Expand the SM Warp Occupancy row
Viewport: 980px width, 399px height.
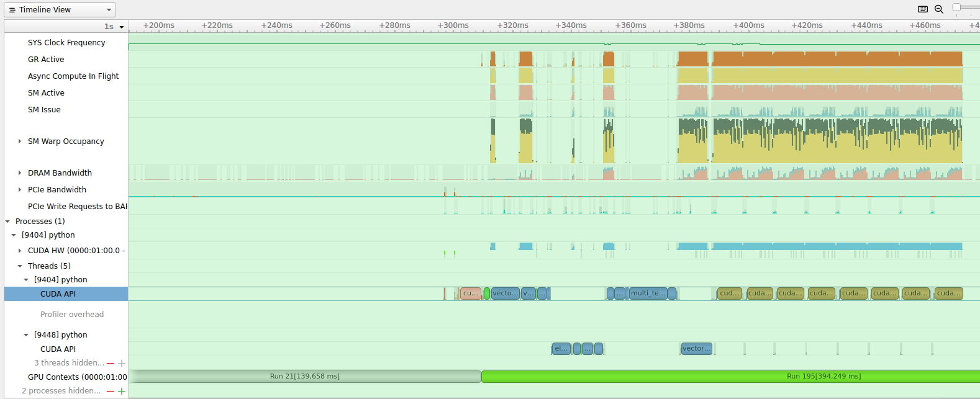point(20,141)
